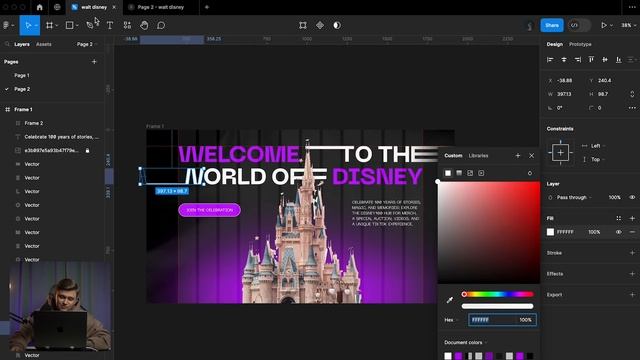Open the Libraries tab in color picker

click(x=478, y=156)
